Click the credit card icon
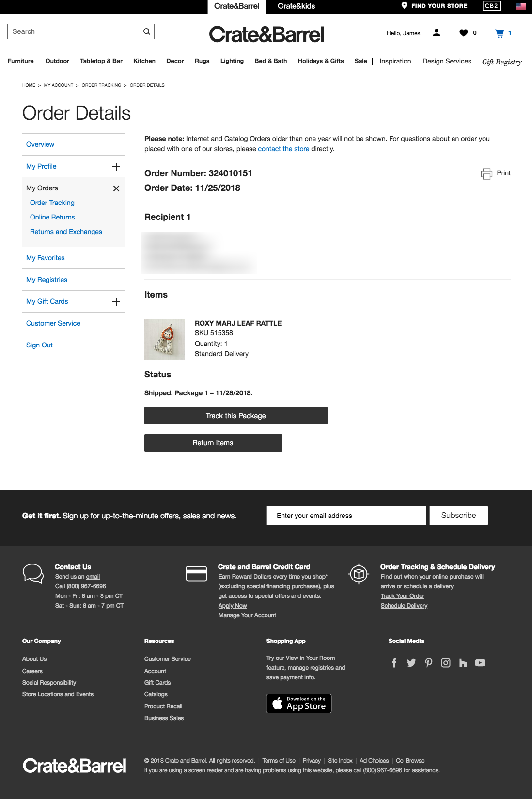The width and height of the screenshot is (532, 799). tap(197, 574)
